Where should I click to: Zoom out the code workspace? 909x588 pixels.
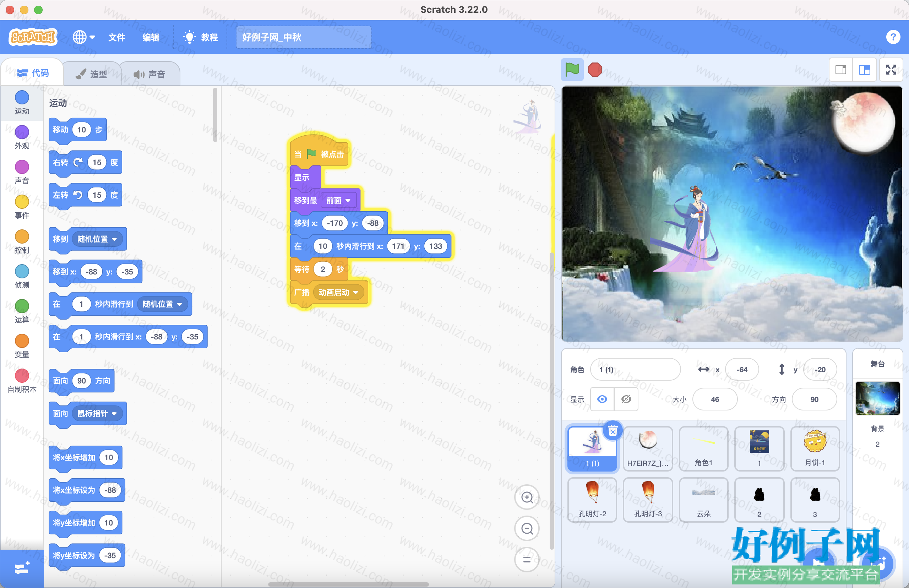pos(527,528)
